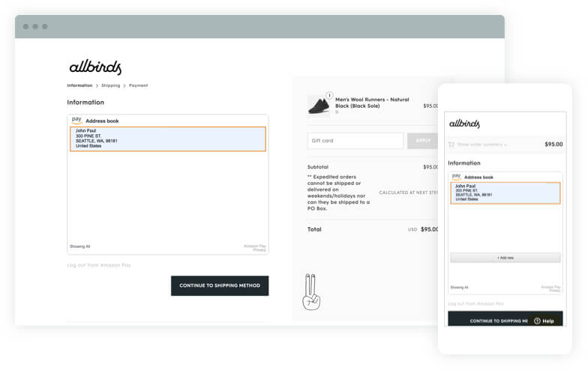Click the Men's Wool Runners product name
588x370 pixels.
tap(372, 103)
